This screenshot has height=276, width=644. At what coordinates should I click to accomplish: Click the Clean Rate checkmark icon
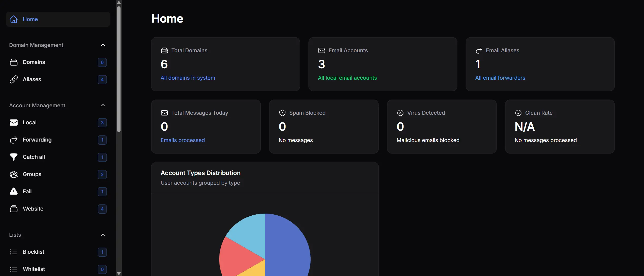coord(518,113)
